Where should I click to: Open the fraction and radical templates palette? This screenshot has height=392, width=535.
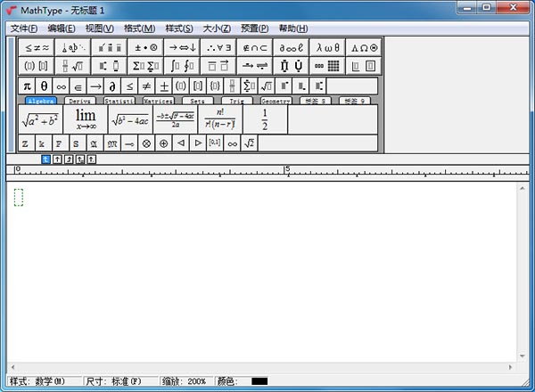coord(72,66)
